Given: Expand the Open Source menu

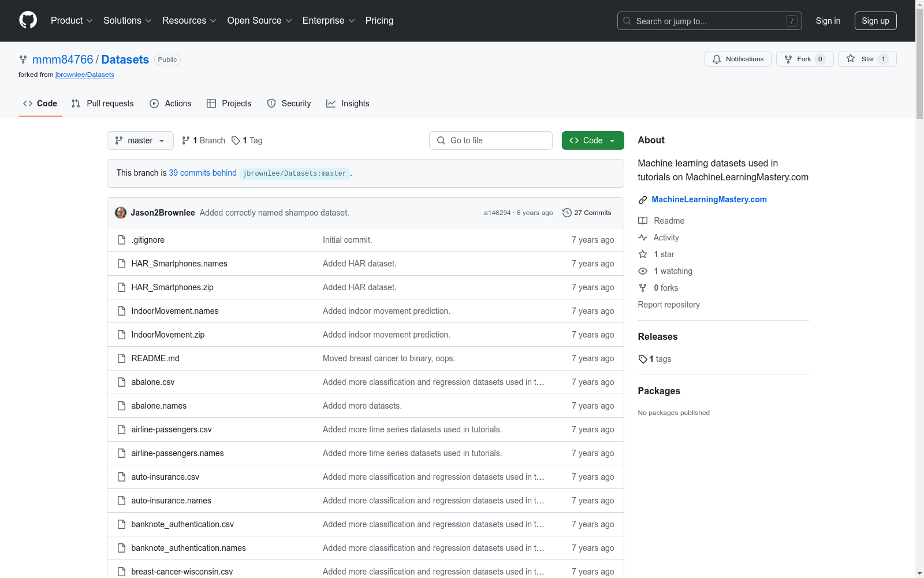Looking at the screenshot, I should [260, 21].
